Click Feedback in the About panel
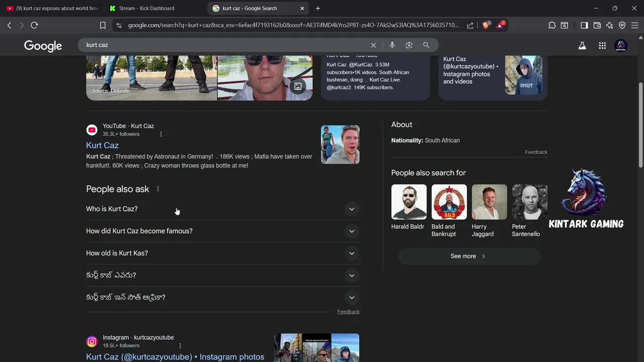The width and height of the screenshot is (644, 362). pos(536,152)
